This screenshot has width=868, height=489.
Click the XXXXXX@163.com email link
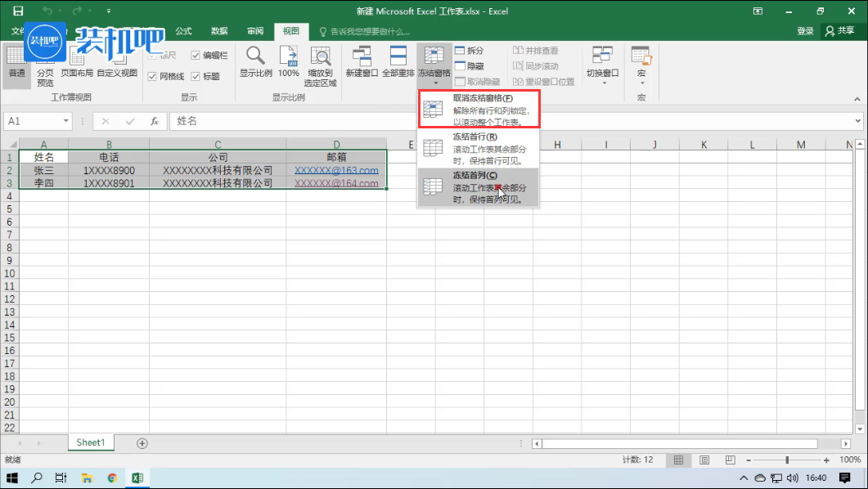336,171
